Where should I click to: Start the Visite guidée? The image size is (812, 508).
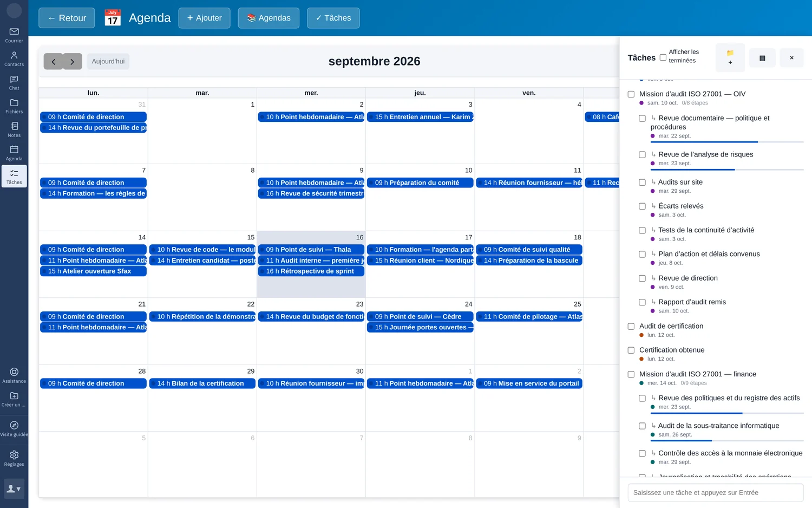14,429
